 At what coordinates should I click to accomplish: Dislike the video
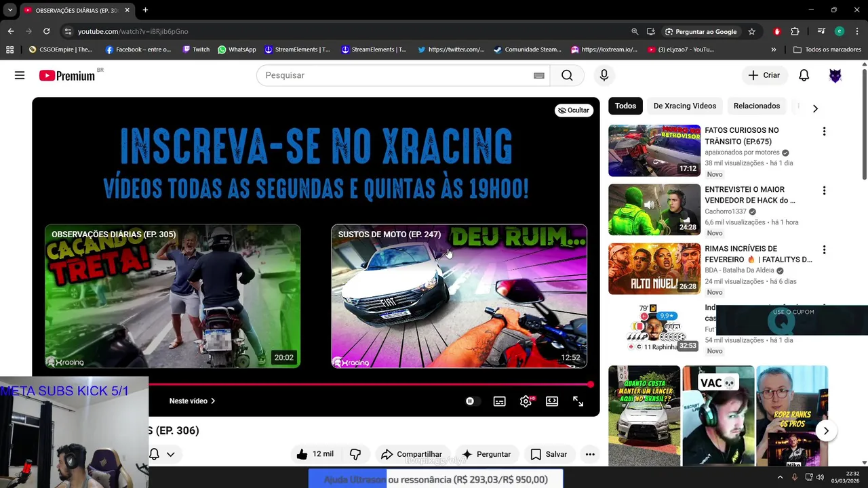coord(355,454)
